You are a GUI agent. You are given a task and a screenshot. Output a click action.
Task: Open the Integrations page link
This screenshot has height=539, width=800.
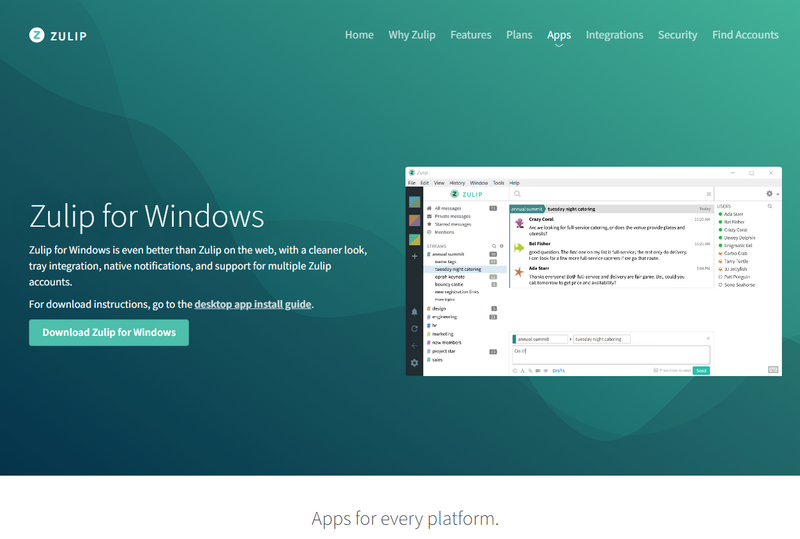click(614, 35)
